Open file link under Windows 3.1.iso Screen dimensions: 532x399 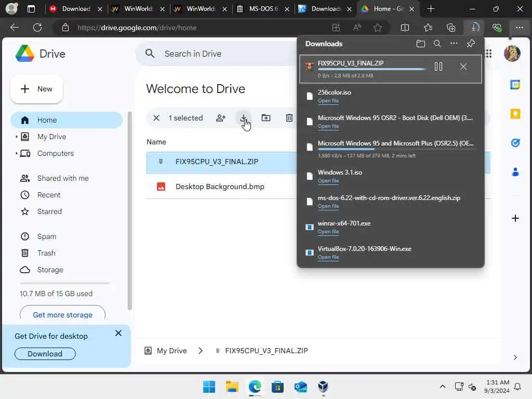328,181
